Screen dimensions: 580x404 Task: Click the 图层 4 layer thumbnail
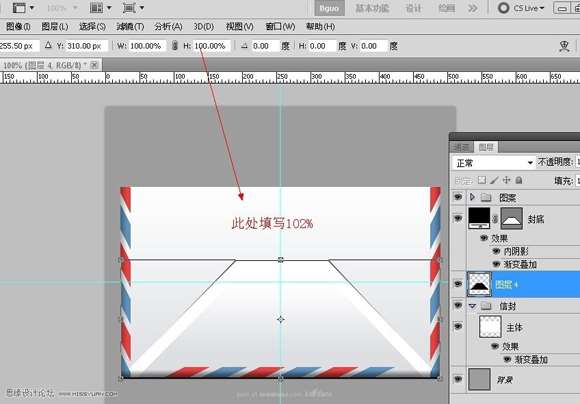click(x=479, y=284)
